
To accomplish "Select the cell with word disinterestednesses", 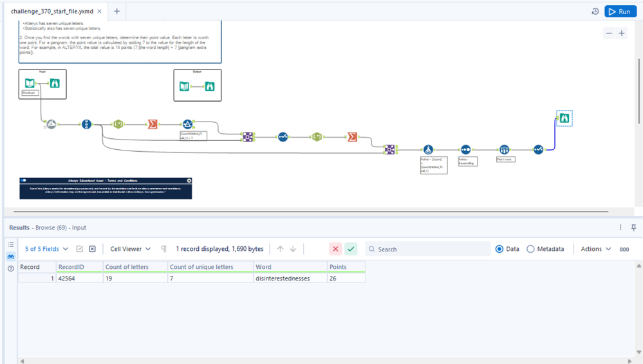I will click(290, 278).
